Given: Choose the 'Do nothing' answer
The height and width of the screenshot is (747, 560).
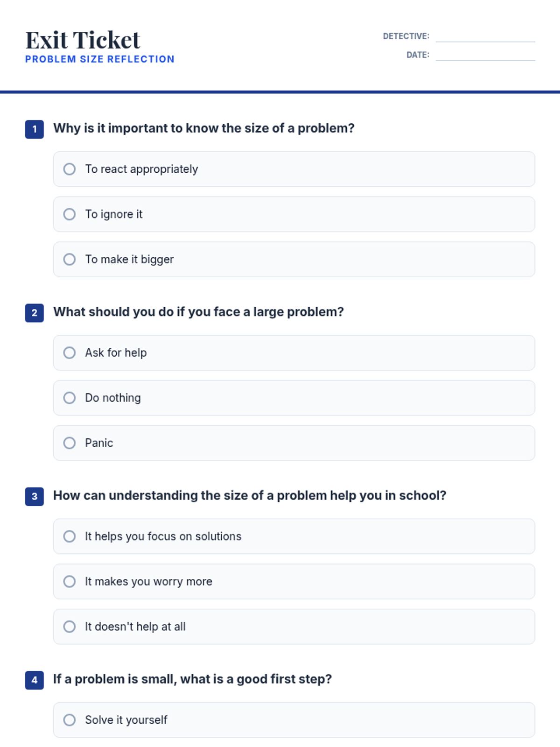Looking at the screenshot, I should 70,398.
